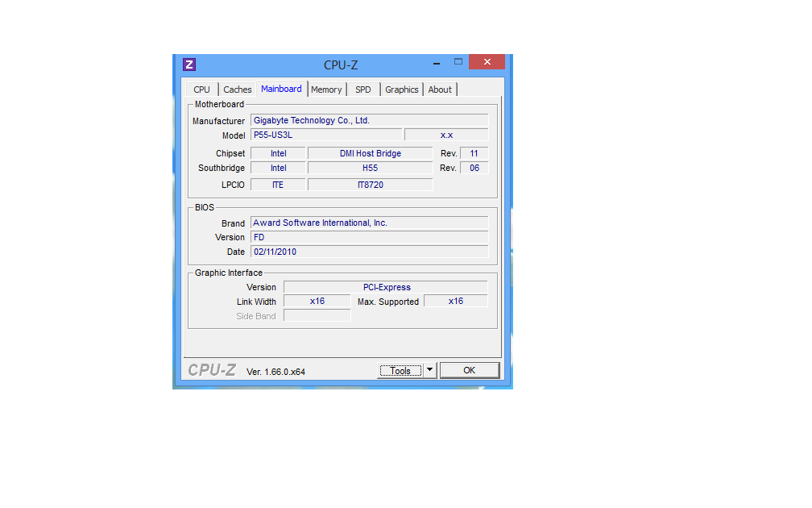The width and height of the screenshot is (812, 508).
Task: Click the Chipset Rev. value 11
Action: [x=474, y=153]
